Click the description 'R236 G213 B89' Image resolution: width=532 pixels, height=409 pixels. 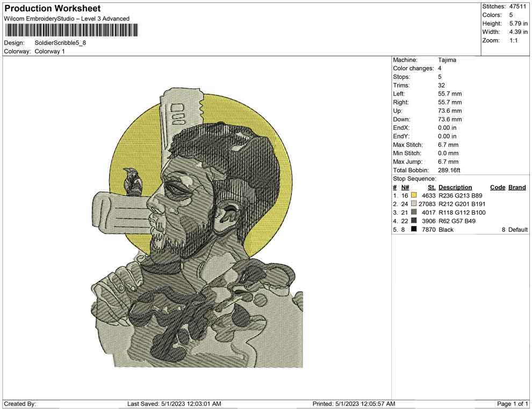[x=461, y=195]
